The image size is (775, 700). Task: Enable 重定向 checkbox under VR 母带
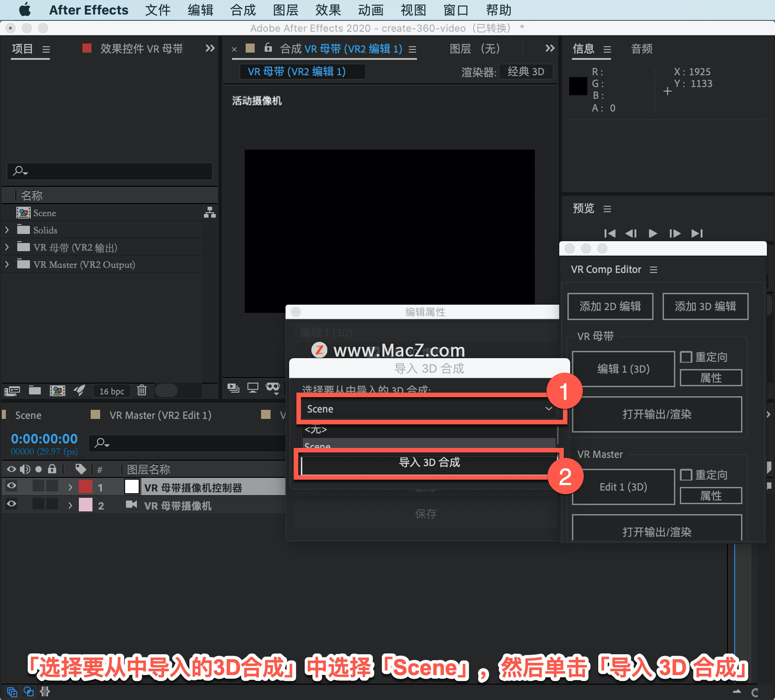[x=686, y=357]
